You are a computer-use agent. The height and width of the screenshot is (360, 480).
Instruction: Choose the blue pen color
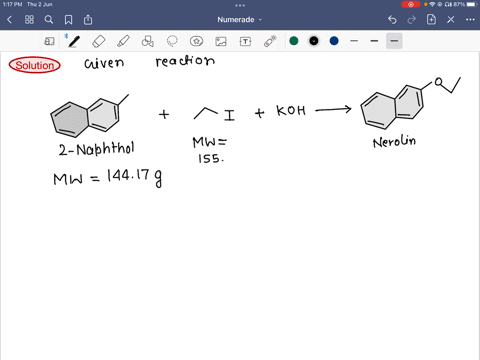pyautogui.click(x=334, y=41)
